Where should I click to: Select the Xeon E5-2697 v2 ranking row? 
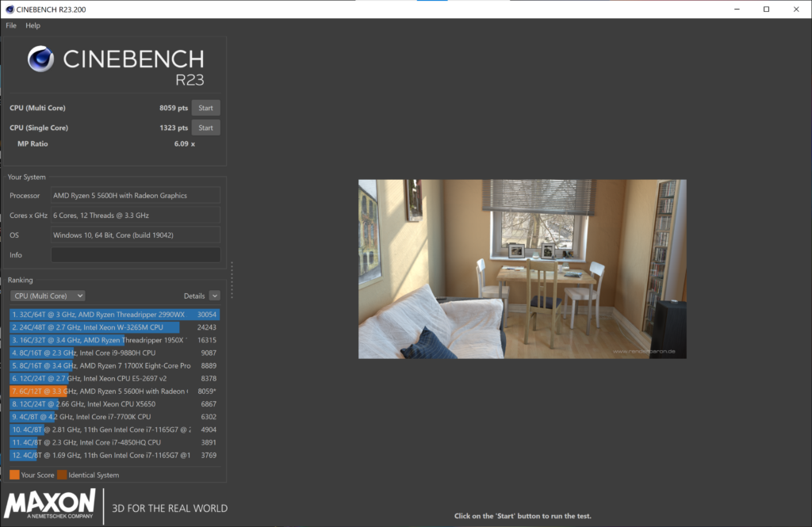[114, 379]
